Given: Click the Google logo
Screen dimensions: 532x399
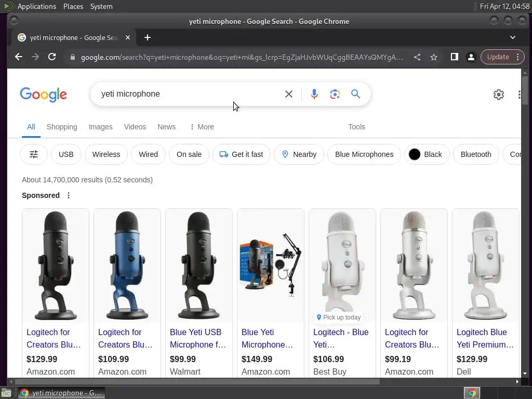Looking at the screenshot, I should point(44,95).
